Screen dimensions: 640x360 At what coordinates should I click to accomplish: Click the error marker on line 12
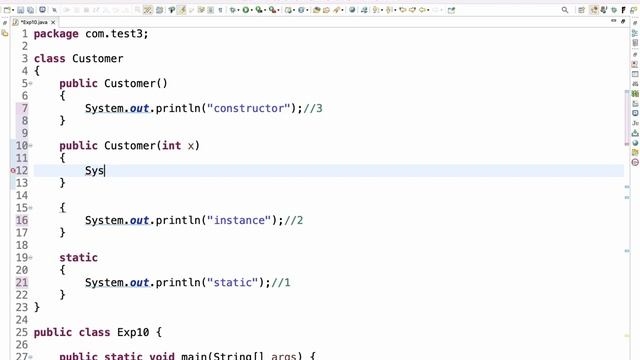tap(13, 171)
